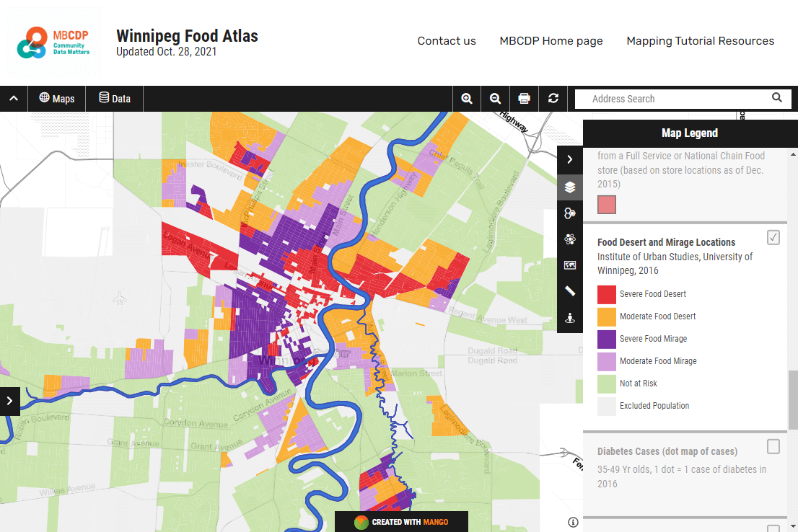Image resolution: width=798 pixels, height=532 pixels.
Task: Enable the Diabetes Cases dot map layer
Action: click(x=773, y=447)
